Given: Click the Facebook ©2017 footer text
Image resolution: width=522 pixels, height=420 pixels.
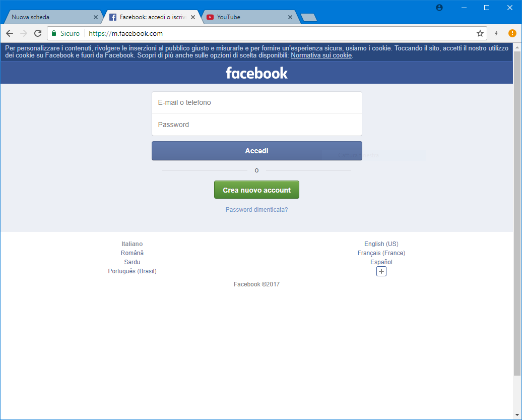Looking at the screenshot, I should point(256,284).
